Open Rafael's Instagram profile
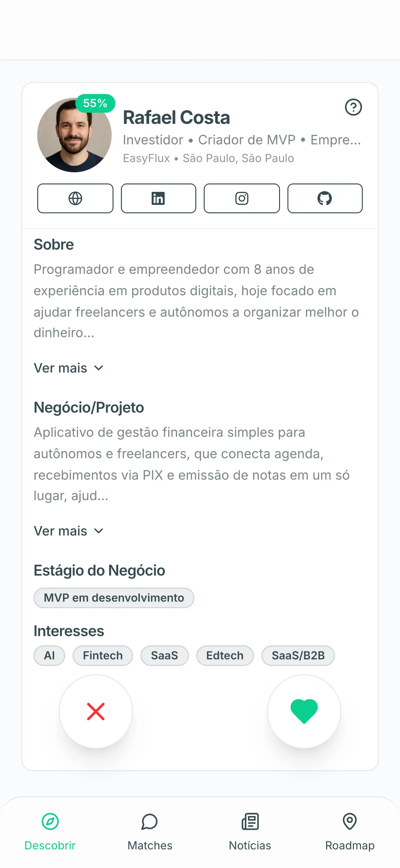The height and width of the screenshot is (868, 400). point(242,198)
